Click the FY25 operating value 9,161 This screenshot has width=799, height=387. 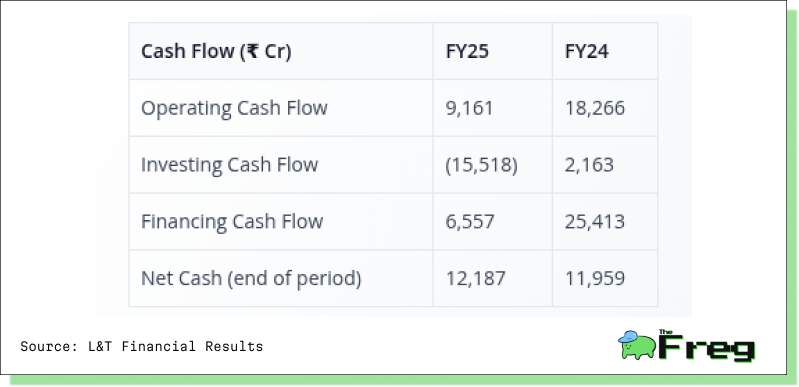469,109
